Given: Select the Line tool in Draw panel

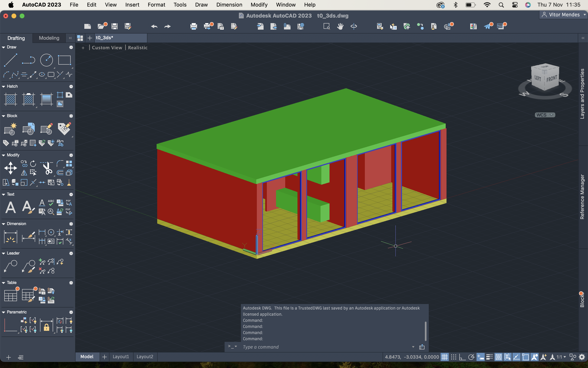Looking at the screenshot, I should (x=10, y=60).
